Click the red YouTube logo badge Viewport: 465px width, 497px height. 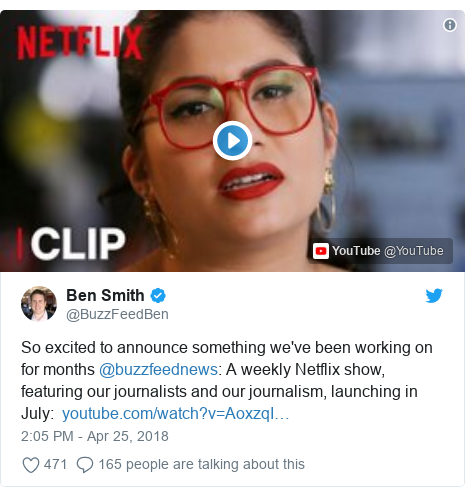click(x=321, y=251)
